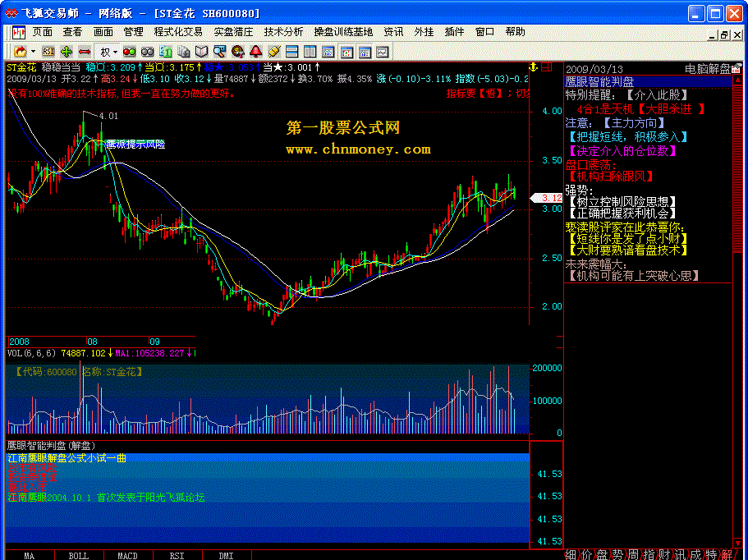Open the 帮助 menu
The width and height of the screenshot is (748, 560).
515,32
